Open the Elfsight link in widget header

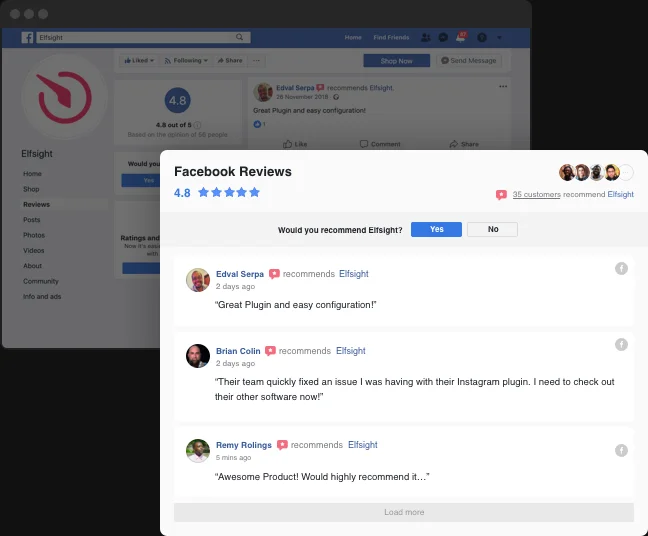[620, 194]
